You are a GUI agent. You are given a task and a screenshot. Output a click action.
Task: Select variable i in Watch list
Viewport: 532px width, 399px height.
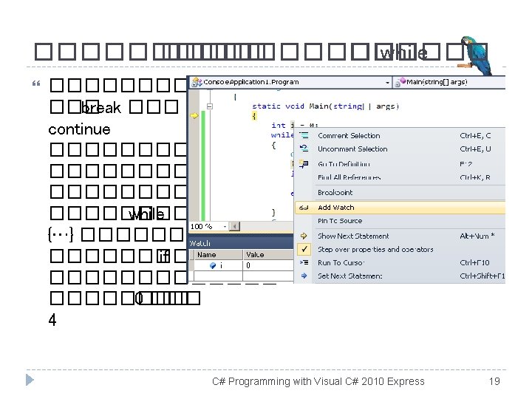219,265
